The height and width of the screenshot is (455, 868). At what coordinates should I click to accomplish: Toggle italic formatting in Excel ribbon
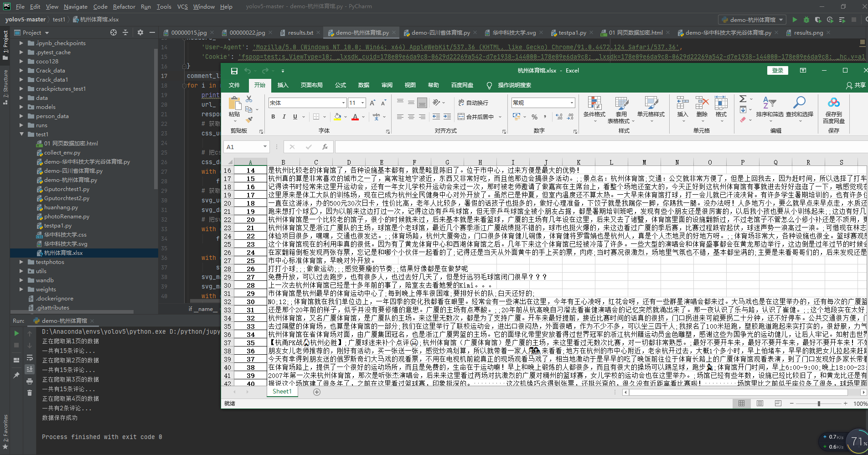click(284, 117)
